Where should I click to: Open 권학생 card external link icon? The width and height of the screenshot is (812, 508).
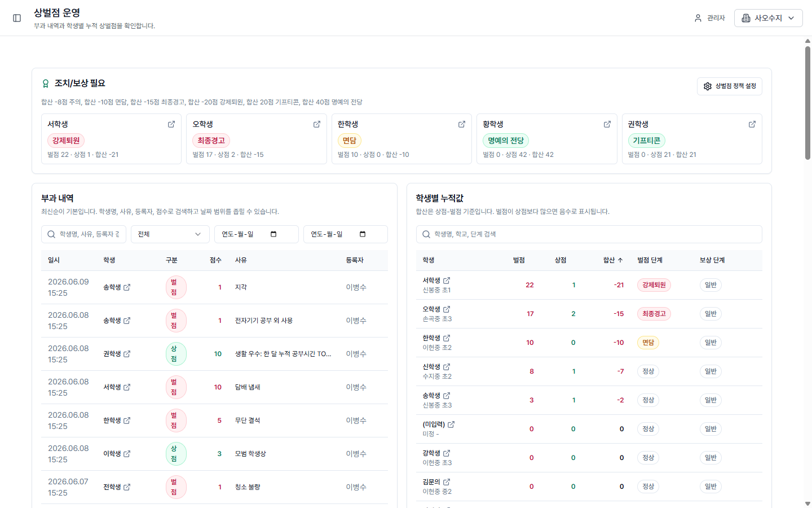pos(752,124)
